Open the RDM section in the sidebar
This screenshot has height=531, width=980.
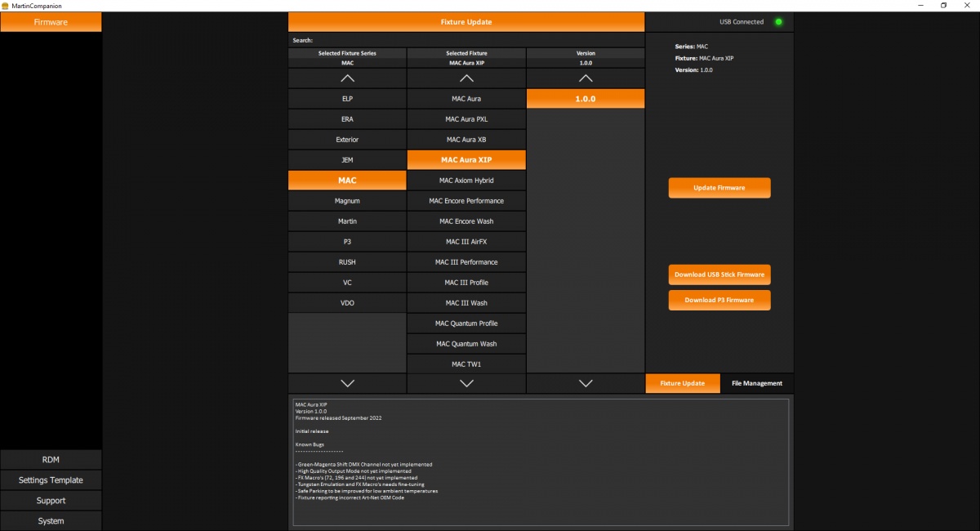[51, 459]
